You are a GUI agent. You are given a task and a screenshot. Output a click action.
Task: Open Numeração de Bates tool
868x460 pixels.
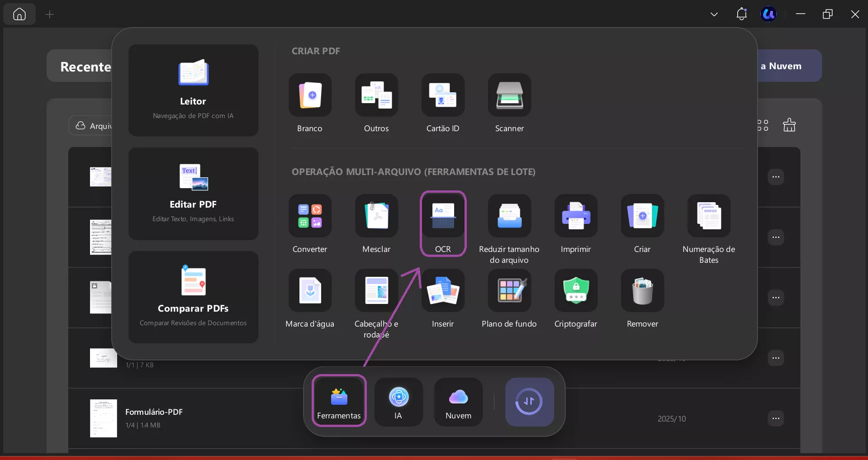click(709, 230)
